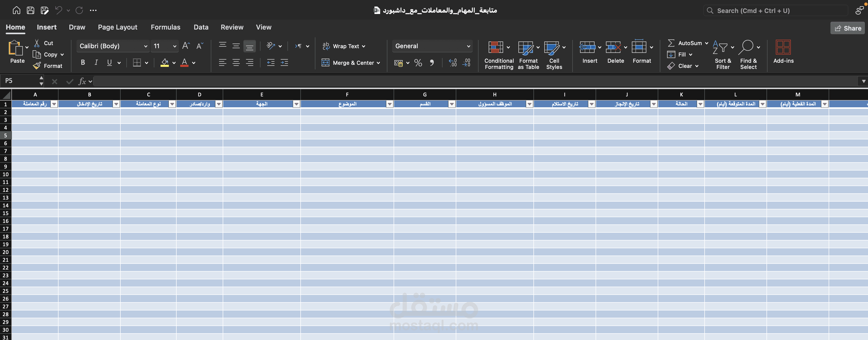Open Conditional Formatting
Screen dimensions: 868x340
(x=499, y=55)
